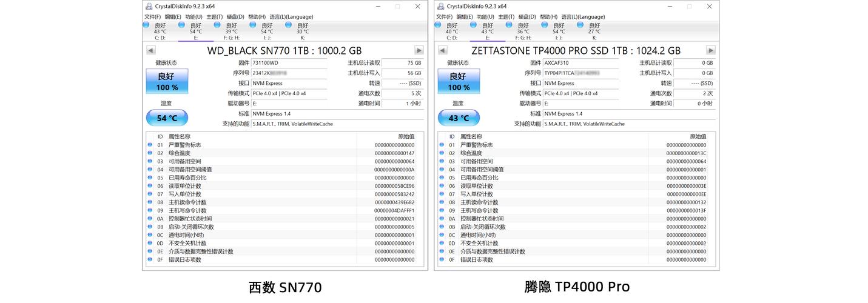Open 硬盘(D) menu in ZETTASTONE window
868x303 pixels.
528,16
